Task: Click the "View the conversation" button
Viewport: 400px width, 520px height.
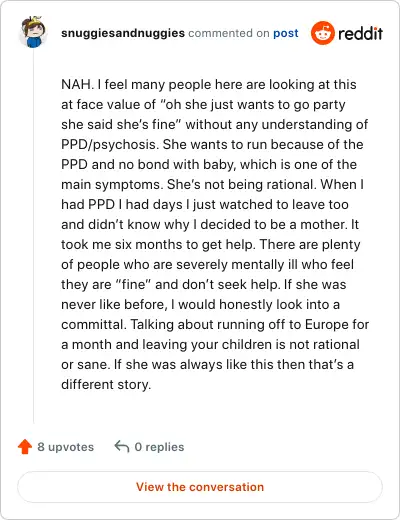Action: point(200,487)
